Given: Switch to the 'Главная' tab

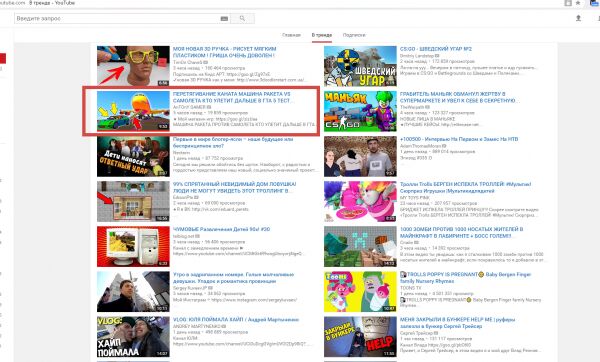Looking at the screenshot, I should (x=292, y=35).
